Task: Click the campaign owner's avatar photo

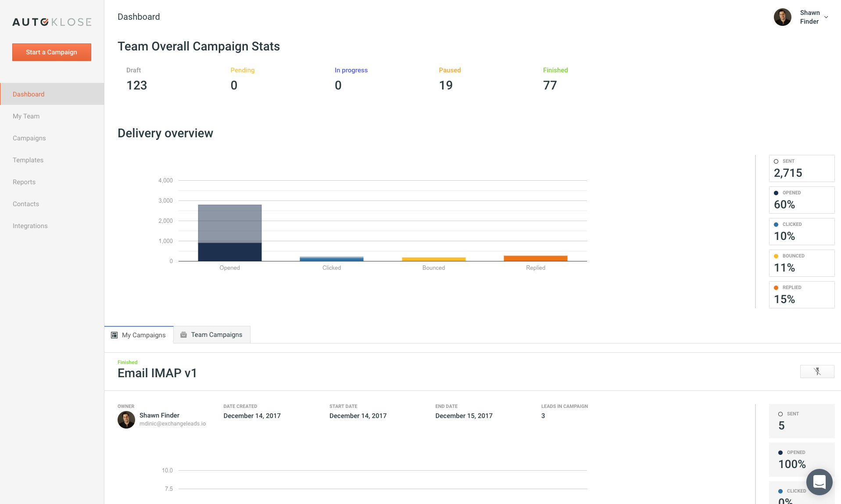Action: (126, 420)
